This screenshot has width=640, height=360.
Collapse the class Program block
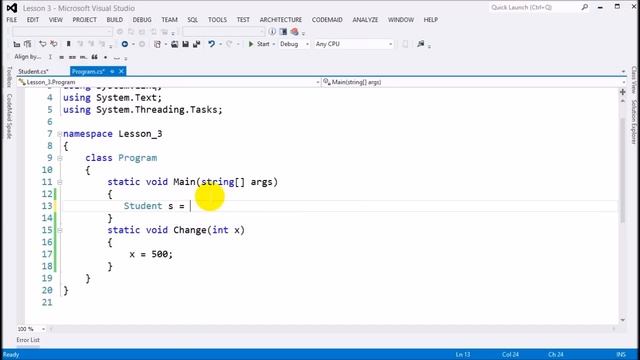(x=60, y=158)
